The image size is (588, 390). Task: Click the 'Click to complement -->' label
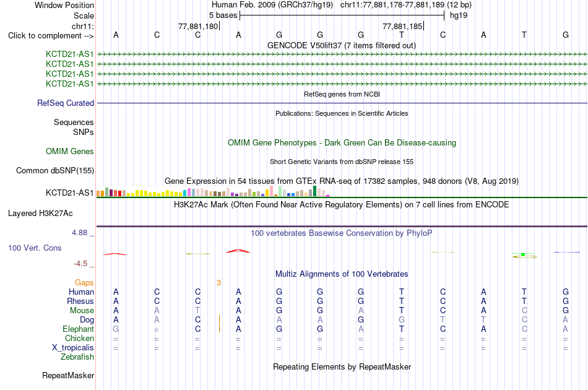[51, 36]
